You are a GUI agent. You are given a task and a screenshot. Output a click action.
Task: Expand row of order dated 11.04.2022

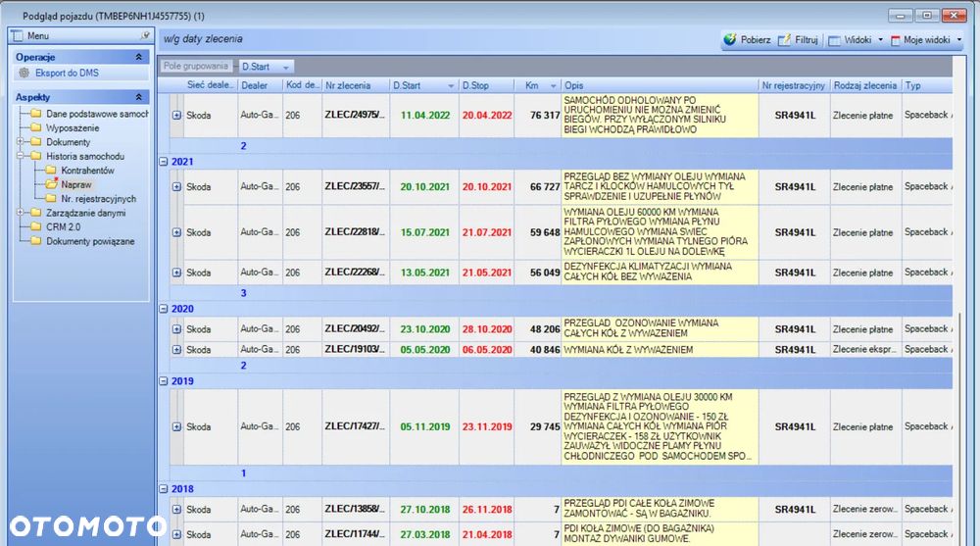(x=176, y=115)
